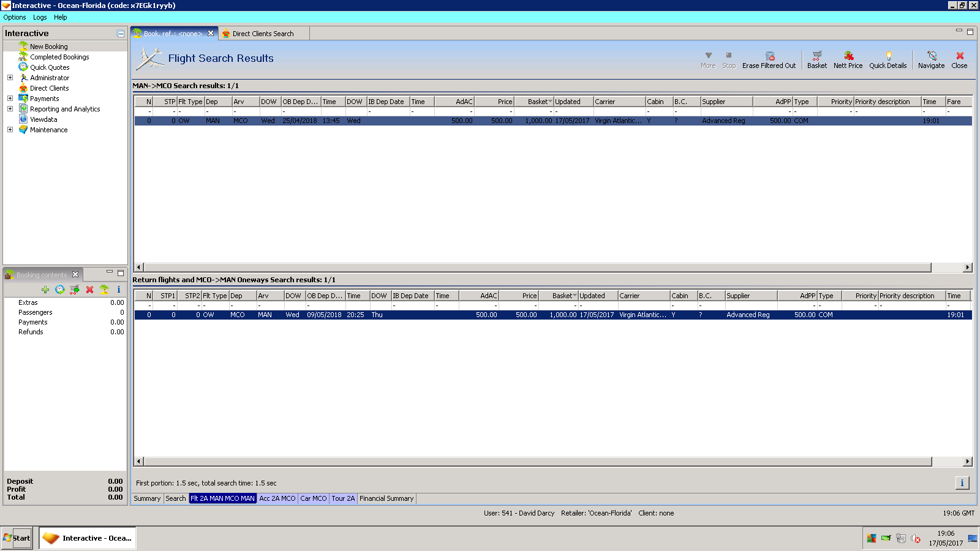This screenshot has width=980, height=551.
Task: Expand the Administrator tree node
Action: click(10, 78)
